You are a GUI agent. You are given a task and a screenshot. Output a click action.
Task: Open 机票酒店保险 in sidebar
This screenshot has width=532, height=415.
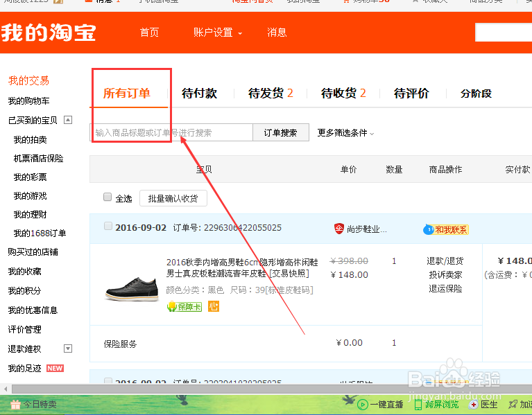tap(38, 158)
